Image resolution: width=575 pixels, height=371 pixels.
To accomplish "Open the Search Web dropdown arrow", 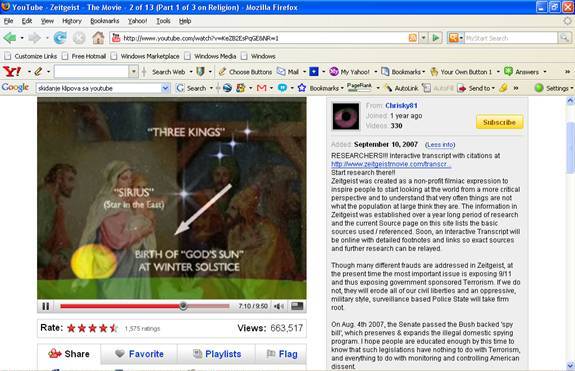I will 191,72.
